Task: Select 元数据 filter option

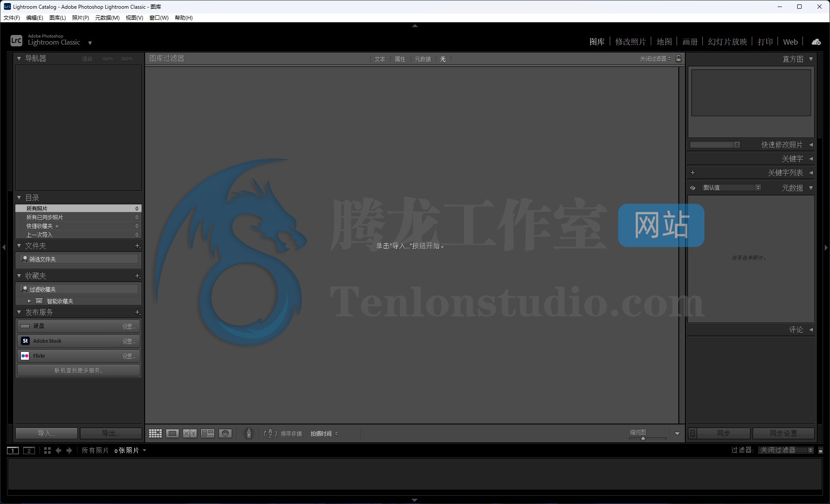Action: [x=423, y=59]
